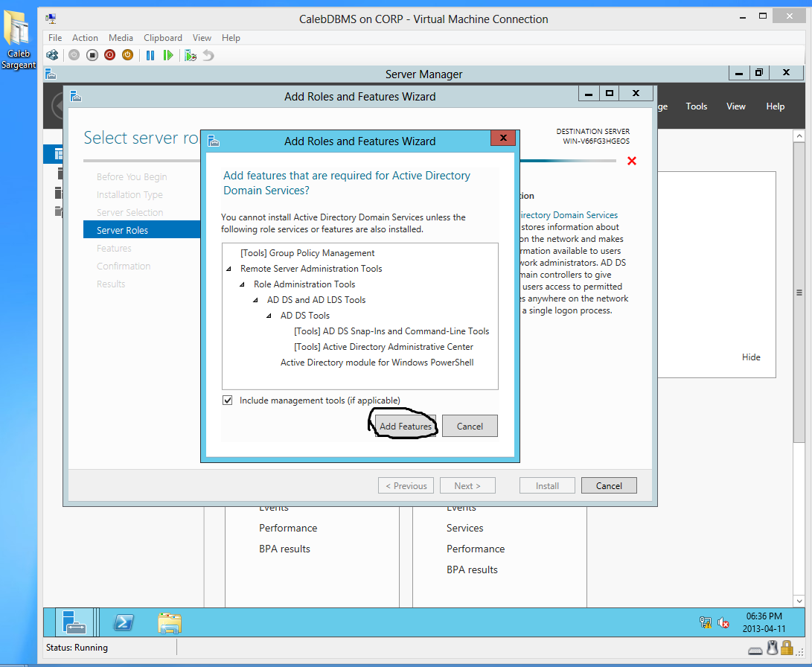The width and height of the screenshot is (812, 667).
Task: Click the Install wizard button
Action: click(x=547, y=486)
